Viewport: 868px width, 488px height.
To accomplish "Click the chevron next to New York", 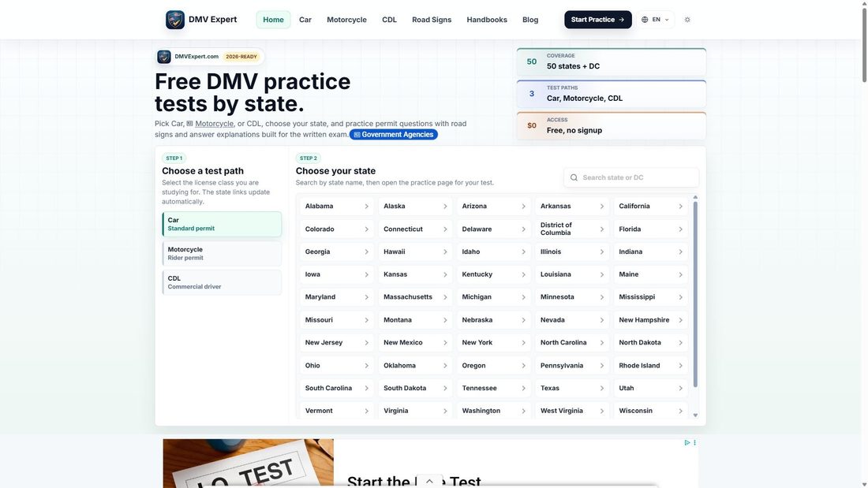I will pos(523,342).
